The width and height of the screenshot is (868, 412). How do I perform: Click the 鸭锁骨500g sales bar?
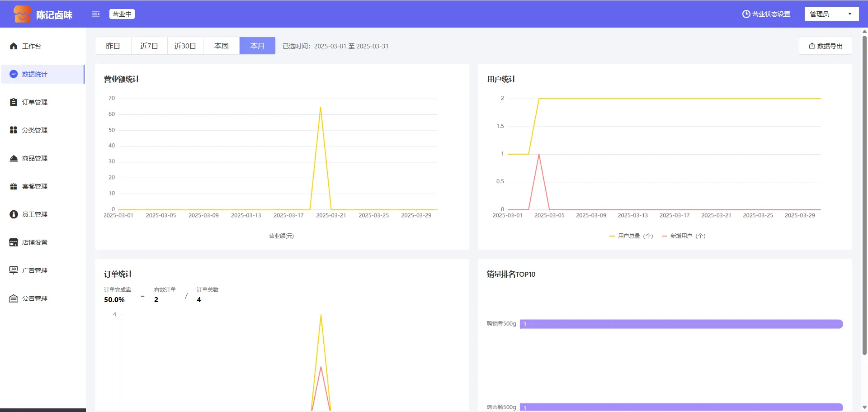tap(681, 324)
